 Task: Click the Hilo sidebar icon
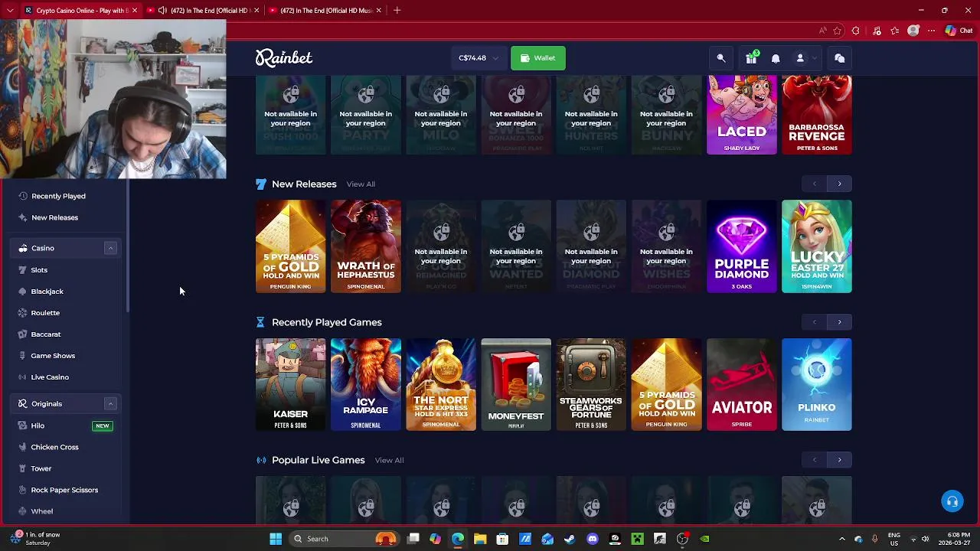23,425
